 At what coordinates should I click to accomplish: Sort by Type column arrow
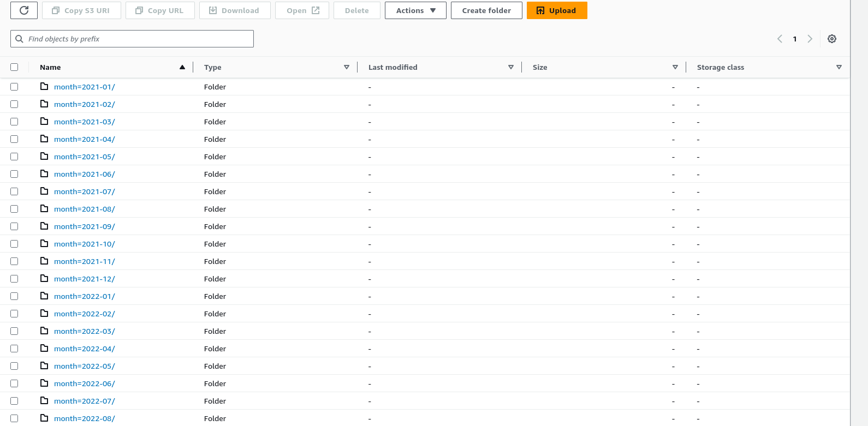[x=346, y=67]
